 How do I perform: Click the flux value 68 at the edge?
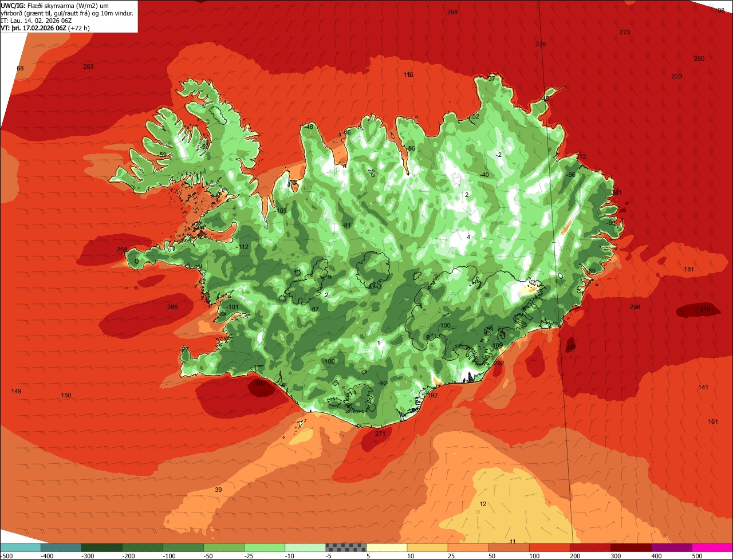click(x=20, y=68)
